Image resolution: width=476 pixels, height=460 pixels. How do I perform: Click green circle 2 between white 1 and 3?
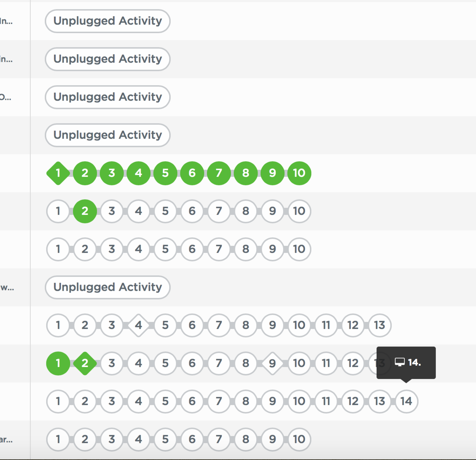[85, 211]
